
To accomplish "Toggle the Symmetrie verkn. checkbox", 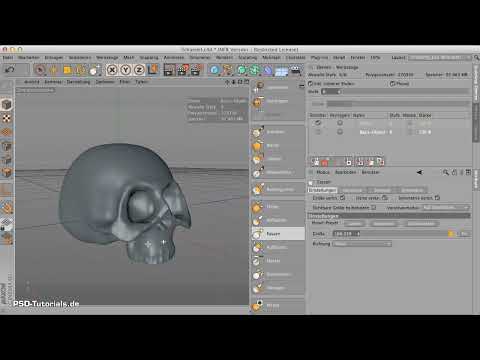I will 437,198.
